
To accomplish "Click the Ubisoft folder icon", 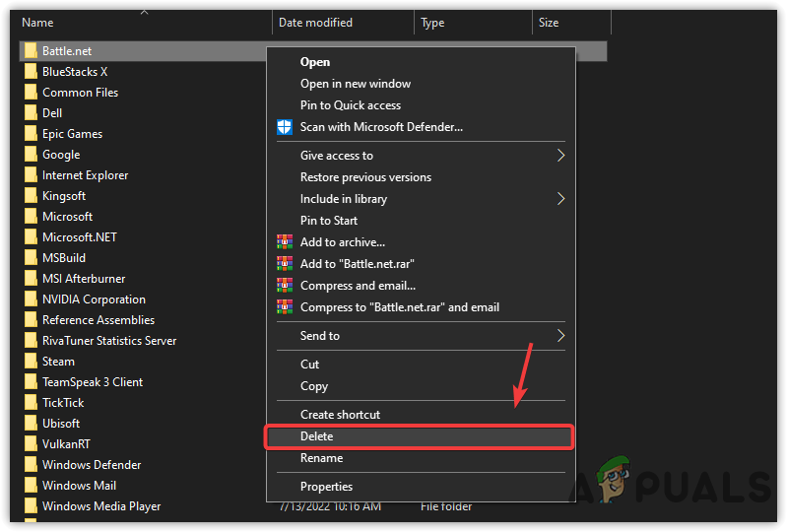I will [31, 424].
